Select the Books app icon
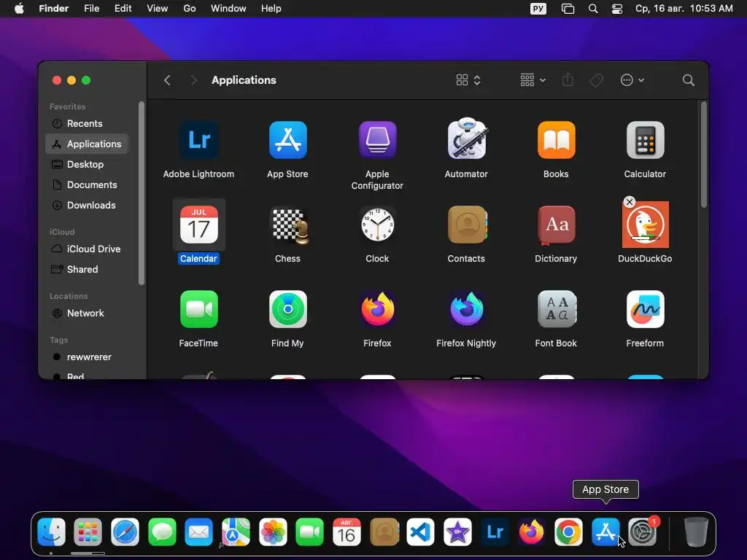Screen dimensions: 747x560 (x=556, y=140)
